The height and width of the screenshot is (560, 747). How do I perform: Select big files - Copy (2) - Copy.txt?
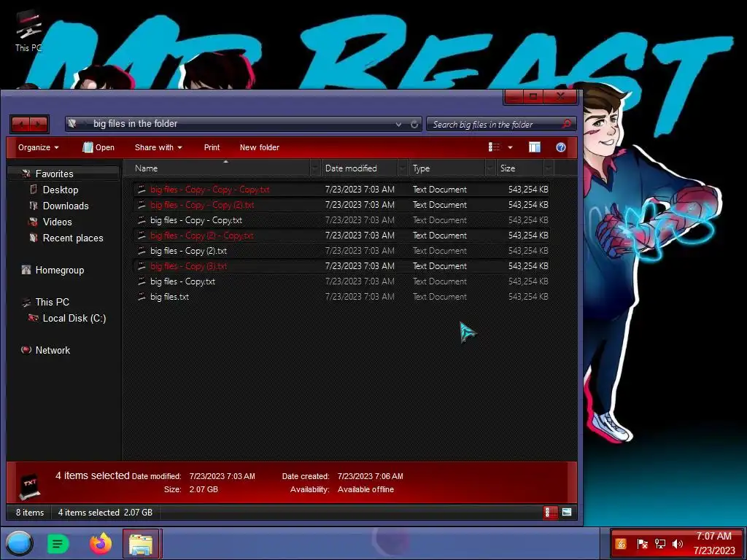point(341,236)
